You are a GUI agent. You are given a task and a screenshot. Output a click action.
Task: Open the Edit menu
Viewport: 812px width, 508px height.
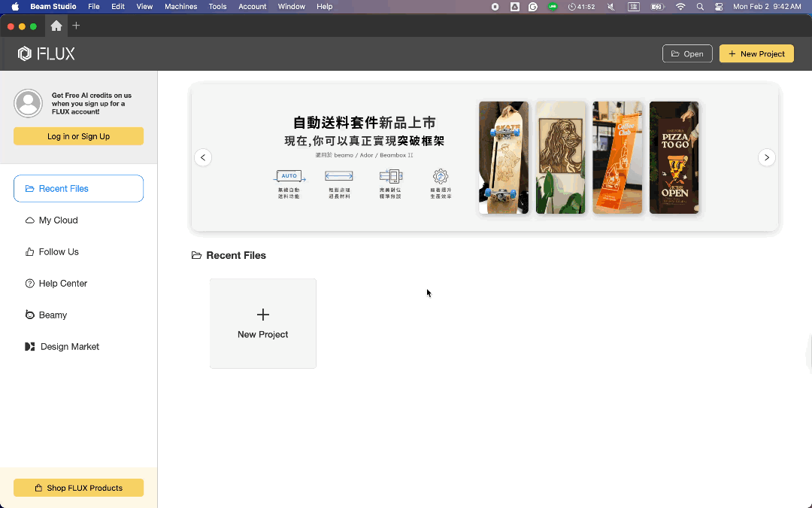[x=118, y=7]
